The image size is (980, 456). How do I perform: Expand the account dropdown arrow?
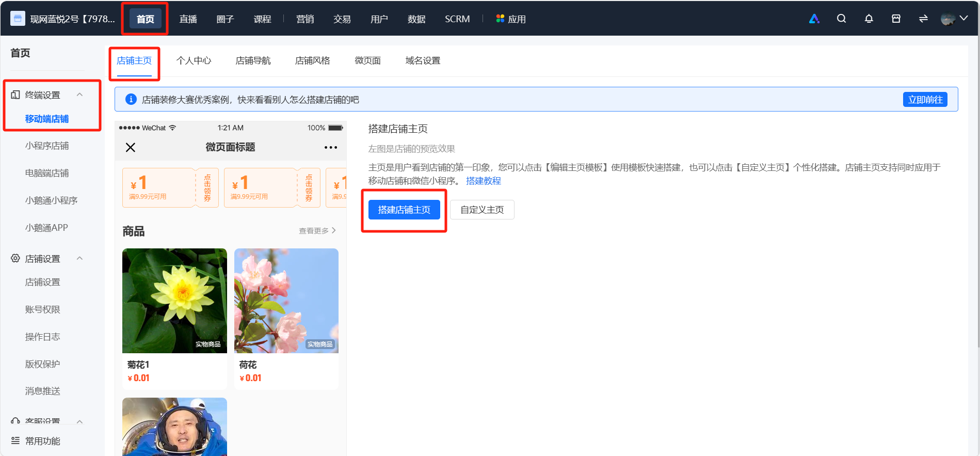[963, 19]
